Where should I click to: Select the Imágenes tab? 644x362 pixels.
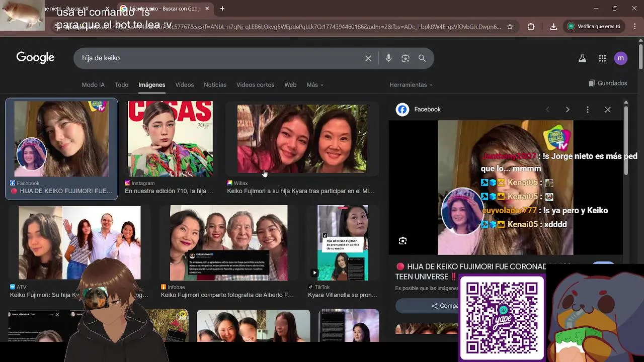click(152, 85)
